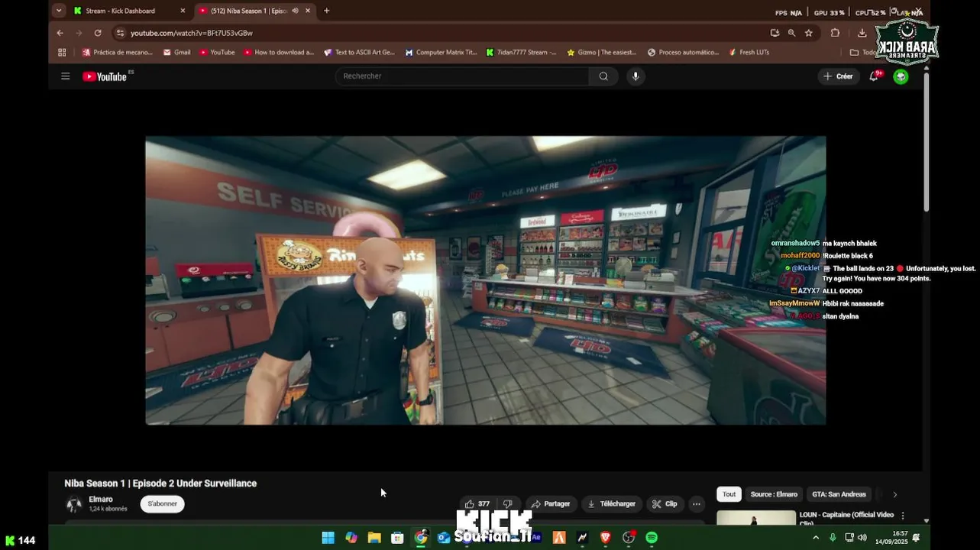Screen dimensions: 980x550
Task: Open more actions three-dot menu under video
Action: click(696, 504)
